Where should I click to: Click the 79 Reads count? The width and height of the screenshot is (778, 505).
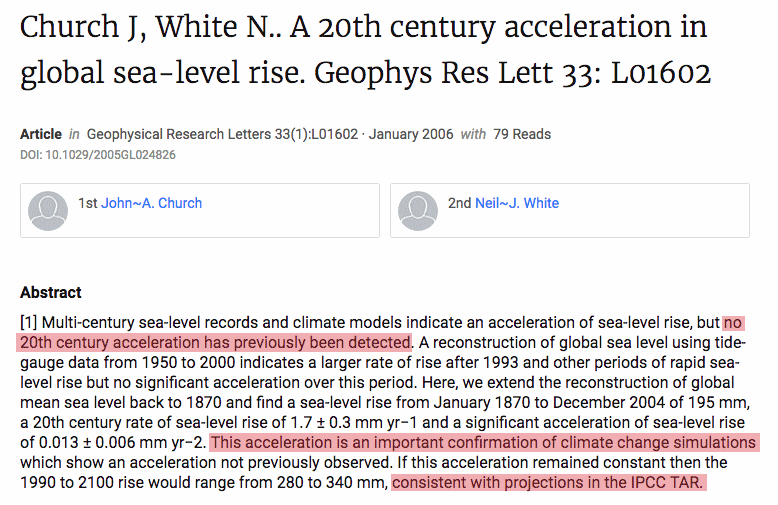(x=522, y=134)
